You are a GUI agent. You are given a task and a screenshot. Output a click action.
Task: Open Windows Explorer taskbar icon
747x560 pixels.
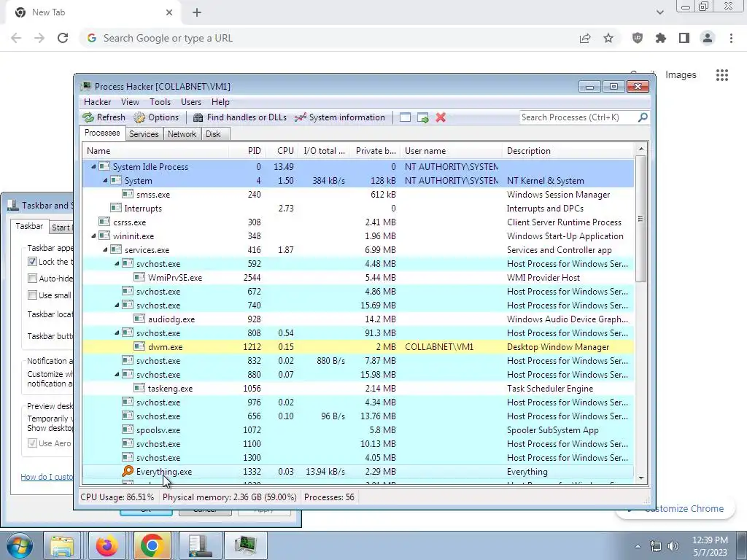pos(62,545)
